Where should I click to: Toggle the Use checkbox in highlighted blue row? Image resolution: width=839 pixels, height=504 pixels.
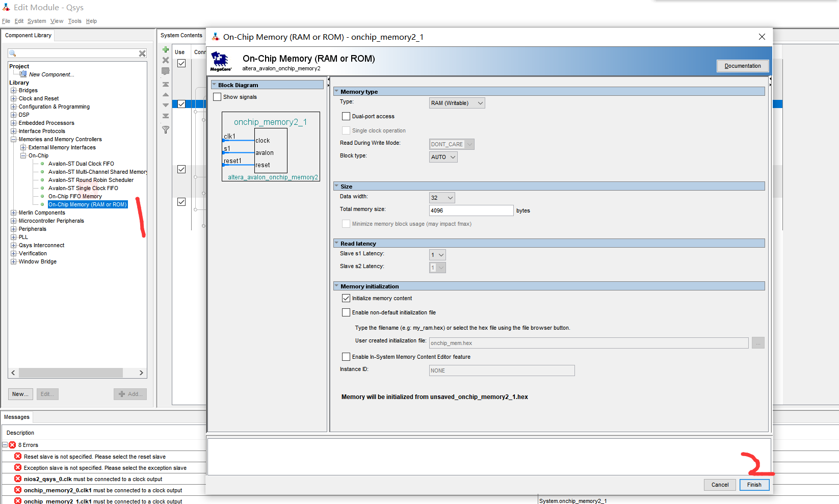[181, 104]
